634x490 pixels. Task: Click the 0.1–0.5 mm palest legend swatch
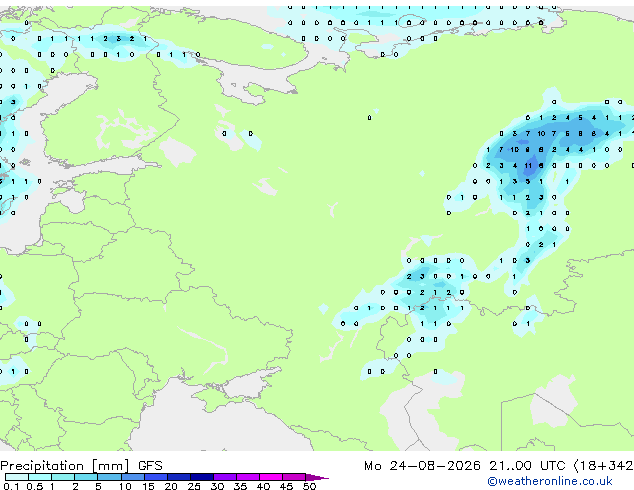(x=17, y=477)
